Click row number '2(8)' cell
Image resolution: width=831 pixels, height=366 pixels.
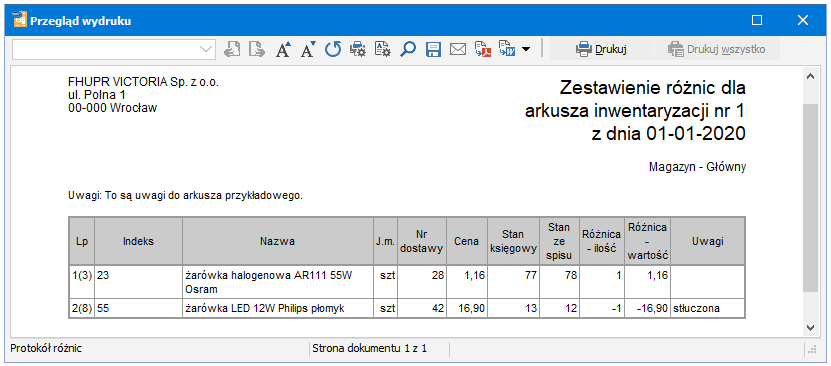point(82,308)
